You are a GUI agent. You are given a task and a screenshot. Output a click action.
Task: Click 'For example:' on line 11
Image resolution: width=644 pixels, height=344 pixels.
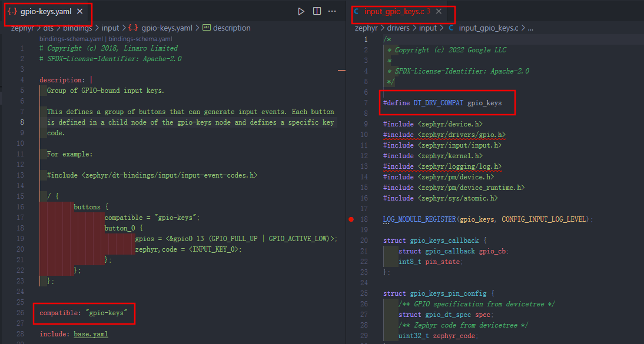pyautogui.click(x=70, y=154)
